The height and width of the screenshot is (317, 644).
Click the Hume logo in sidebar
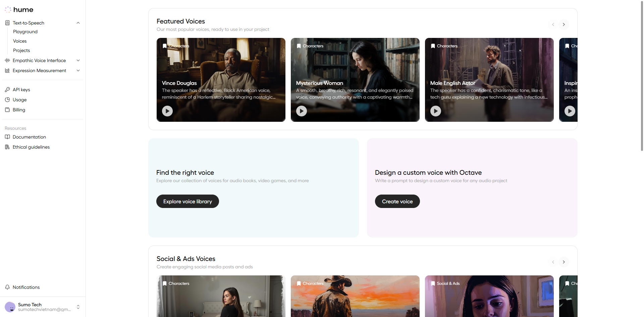pyautogui.click(x=19, y=10)
